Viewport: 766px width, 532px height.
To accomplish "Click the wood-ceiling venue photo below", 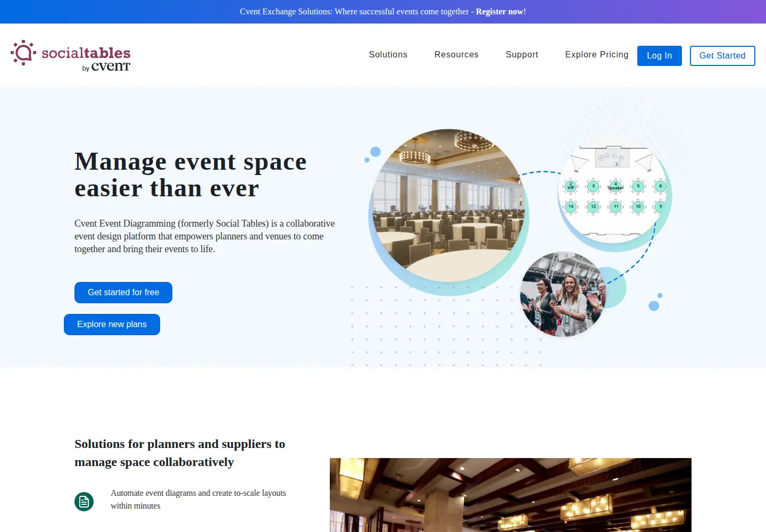I will click(x=511, y=495).
